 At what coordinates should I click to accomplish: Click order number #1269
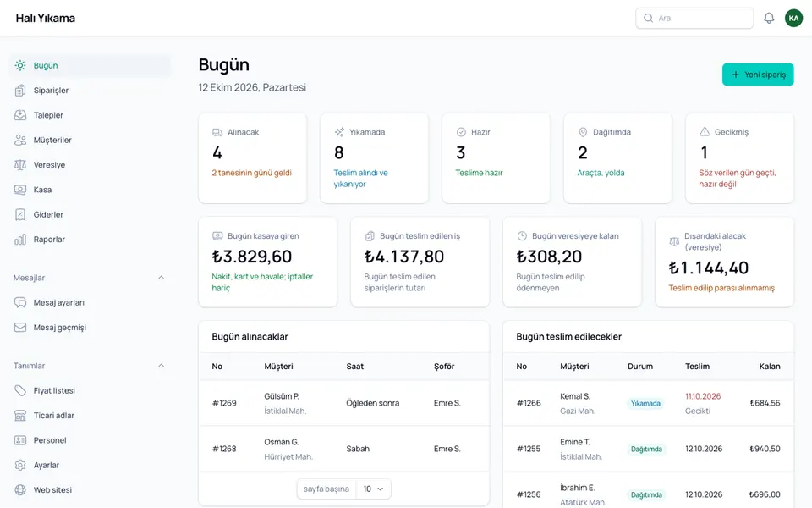224,403
